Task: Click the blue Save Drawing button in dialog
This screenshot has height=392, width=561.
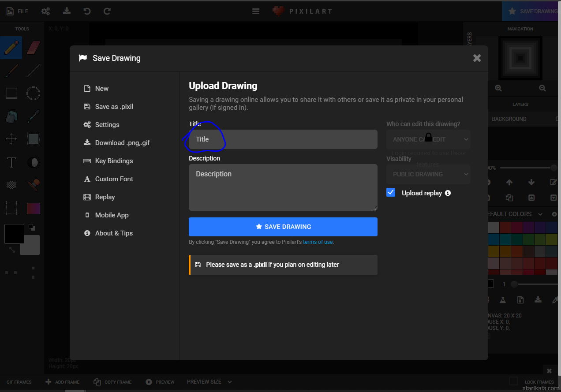Action: (283, 227)
